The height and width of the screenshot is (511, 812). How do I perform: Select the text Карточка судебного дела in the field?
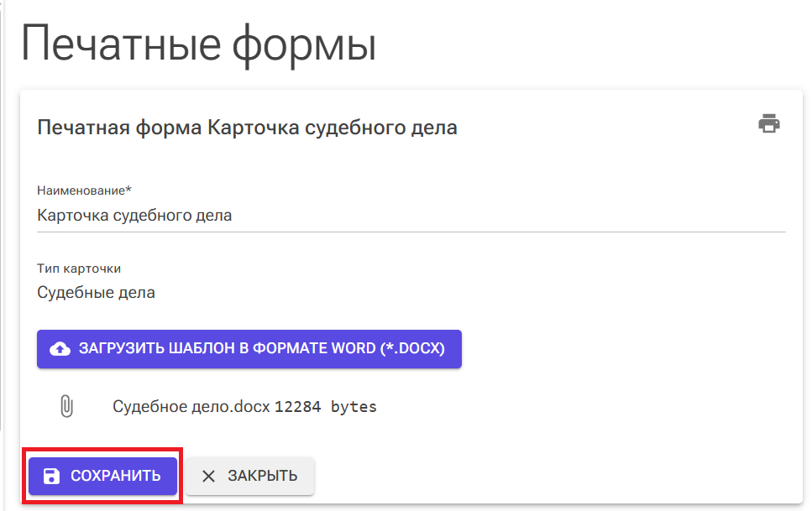pyautogui.click(x=134, y=216)
